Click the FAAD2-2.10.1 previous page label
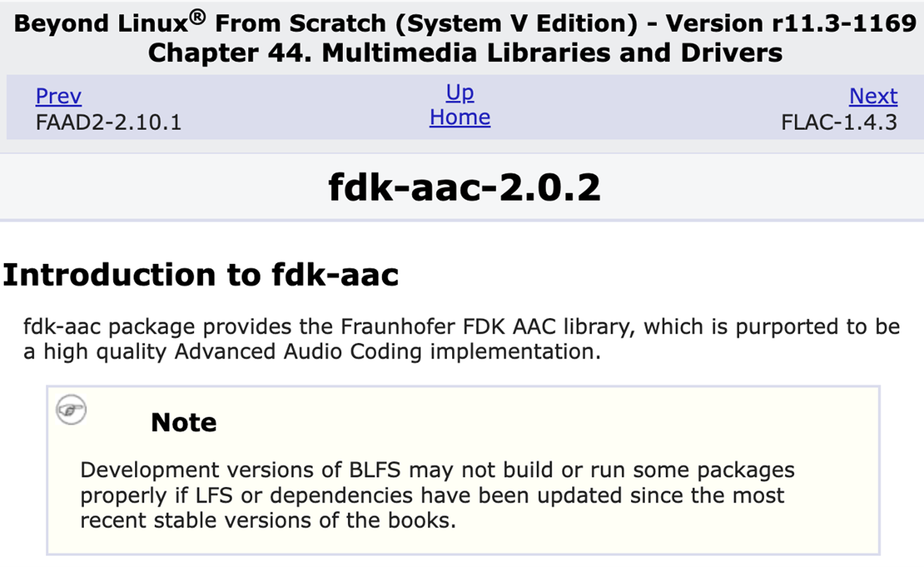 pyautogui.click(x=108, y=123)
